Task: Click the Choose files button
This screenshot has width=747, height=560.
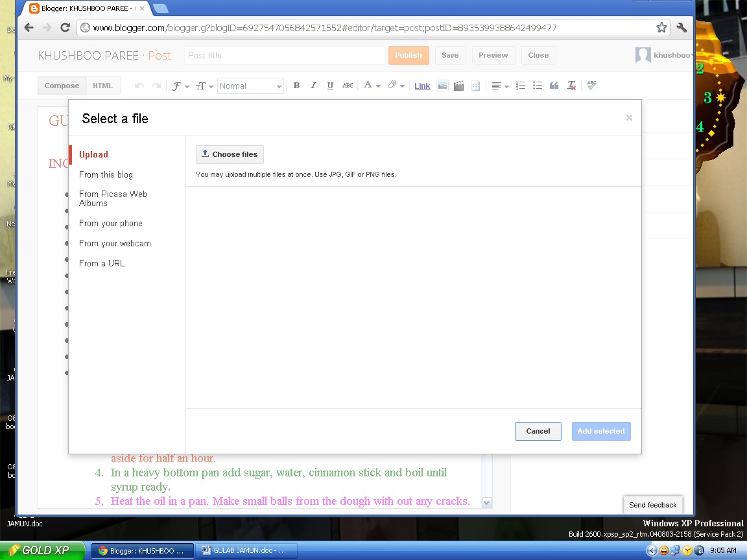Action: click(230, 154)
